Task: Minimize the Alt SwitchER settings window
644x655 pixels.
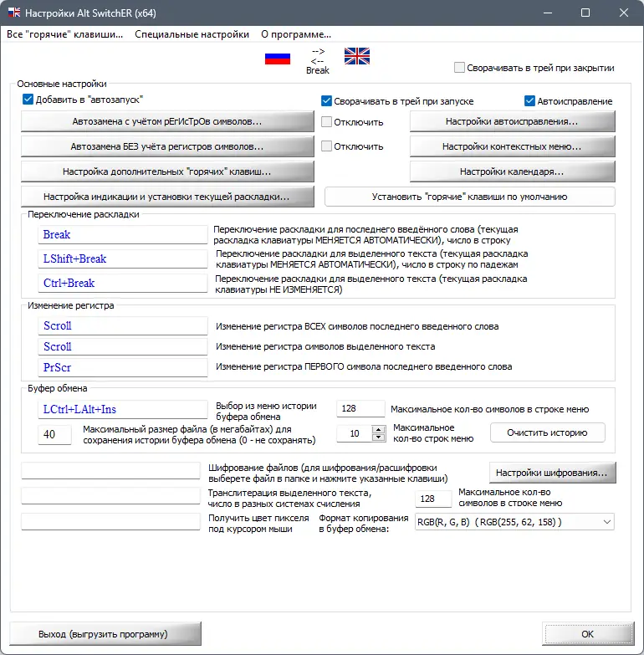Action: (548, 13)
